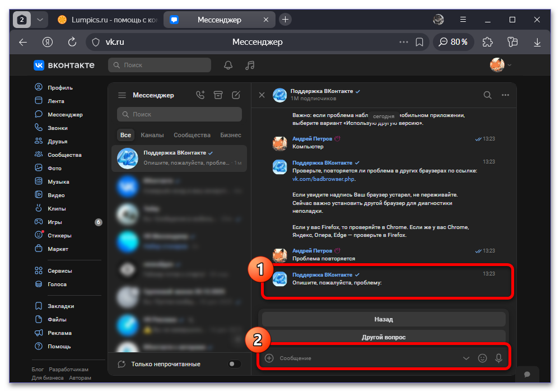
Task: Open the 80% zoom control
Action: tap(453, 42)
